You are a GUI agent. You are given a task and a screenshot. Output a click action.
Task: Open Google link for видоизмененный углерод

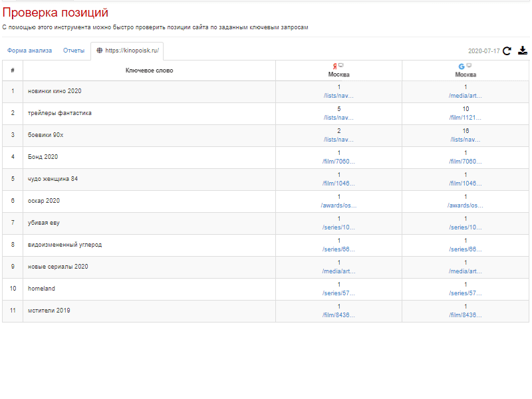[465, 249]
